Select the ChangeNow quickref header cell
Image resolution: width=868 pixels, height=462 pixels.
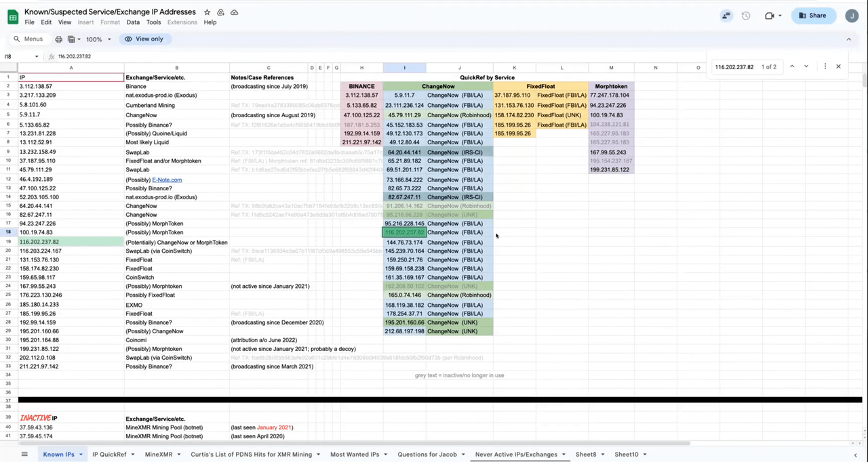pos(438,87)
